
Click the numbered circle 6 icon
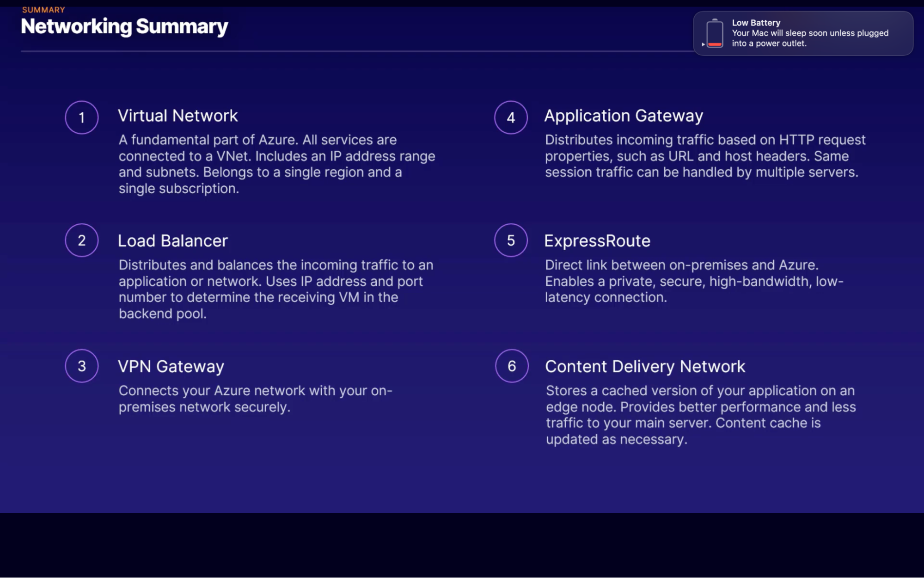(x=512, y=366)
